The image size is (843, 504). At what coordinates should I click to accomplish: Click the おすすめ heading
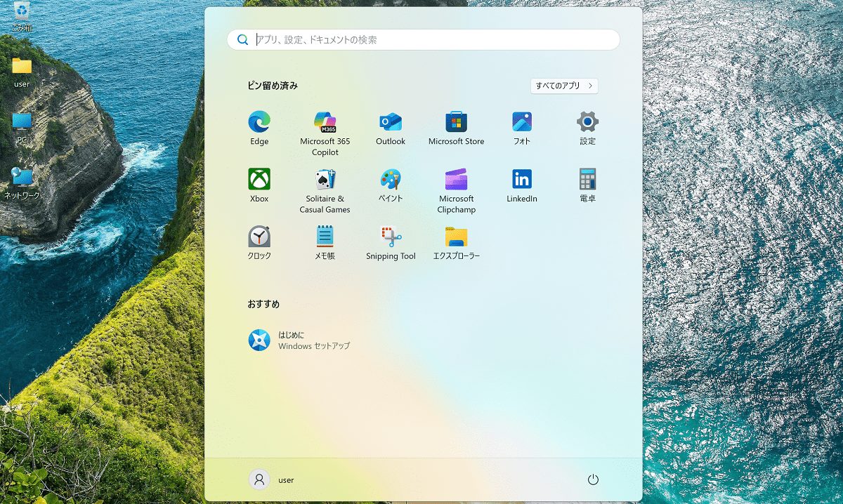(x=263, y=304)
